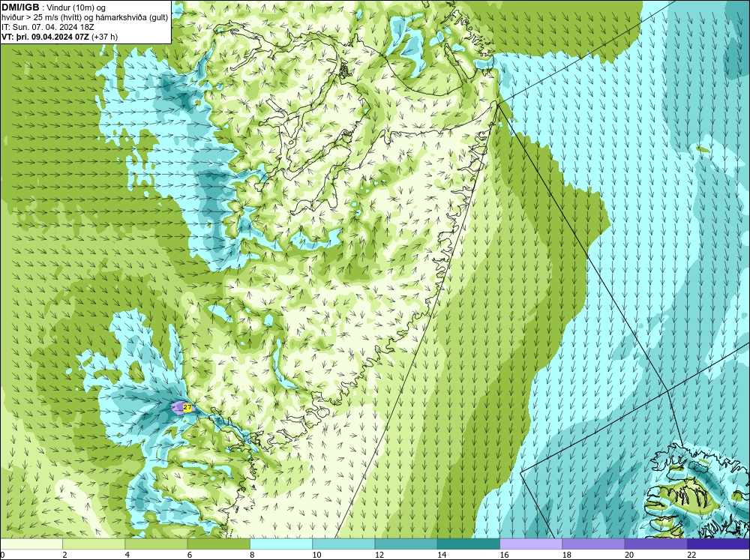Image resolution: width=750 pixels, height=560 pixels.
Task: Click the purple high-wind patch beside 27
Action: (x=178, y=408)
